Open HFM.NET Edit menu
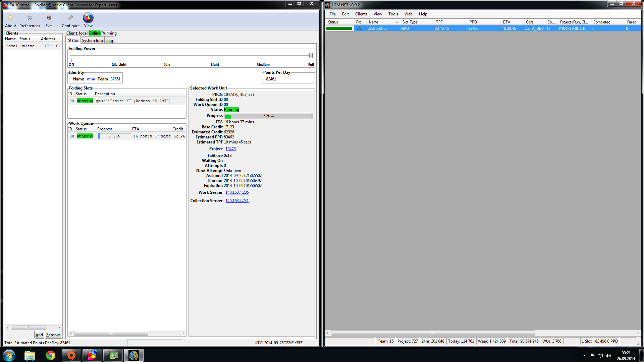 point(345,14)
